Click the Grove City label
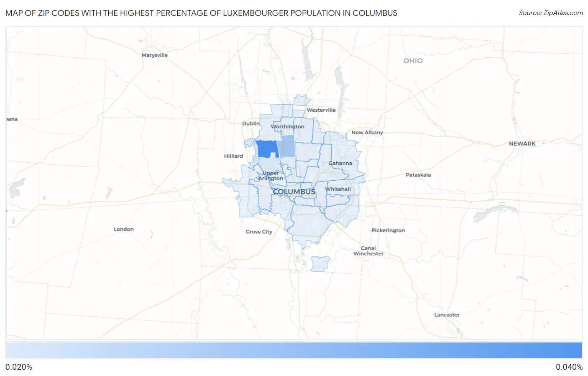This screenshot has height=376, width=588. click(x=259, y=232)
